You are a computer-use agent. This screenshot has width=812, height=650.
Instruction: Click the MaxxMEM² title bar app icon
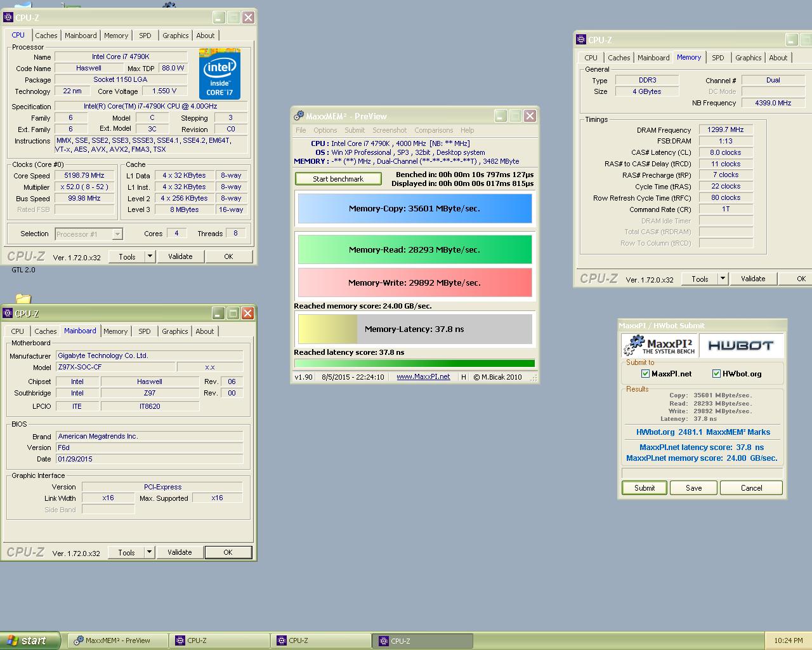pyautogui.click(x=299, y=116)
